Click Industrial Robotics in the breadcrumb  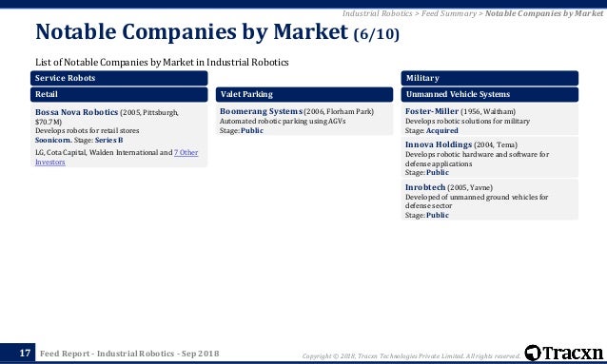377,13
